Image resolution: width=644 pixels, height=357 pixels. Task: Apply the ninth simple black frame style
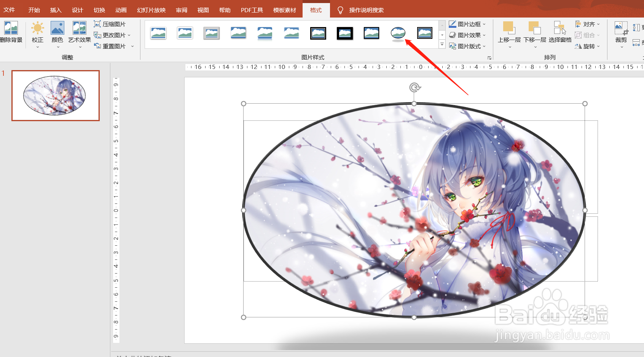click(371, 34)
